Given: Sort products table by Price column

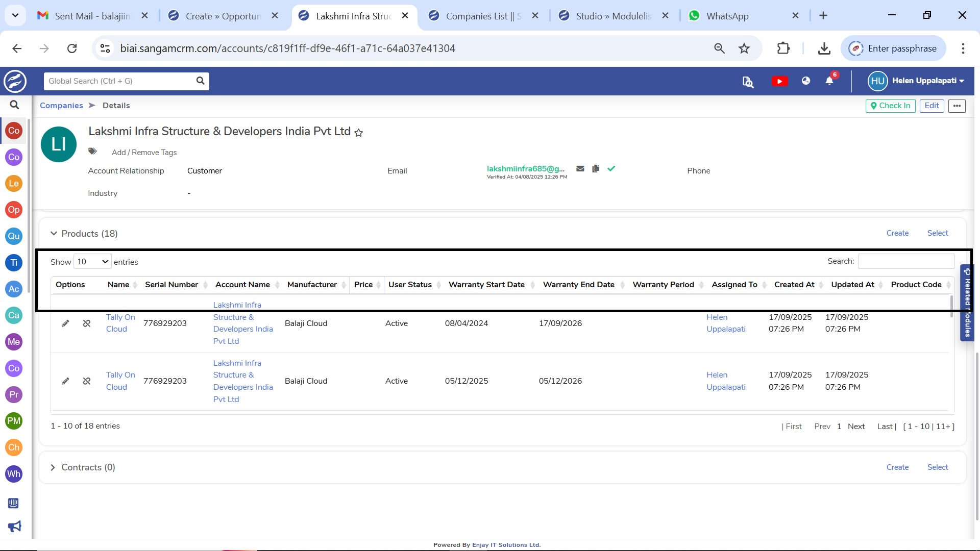Looking at the screenshot, I should pos(363,285).
